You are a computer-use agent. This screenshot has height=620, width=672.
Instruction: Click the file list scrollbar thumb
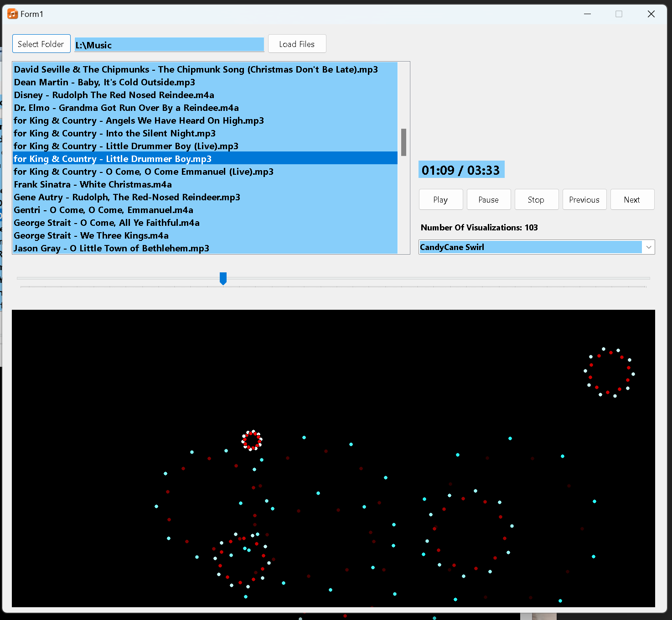pos(403,142)
